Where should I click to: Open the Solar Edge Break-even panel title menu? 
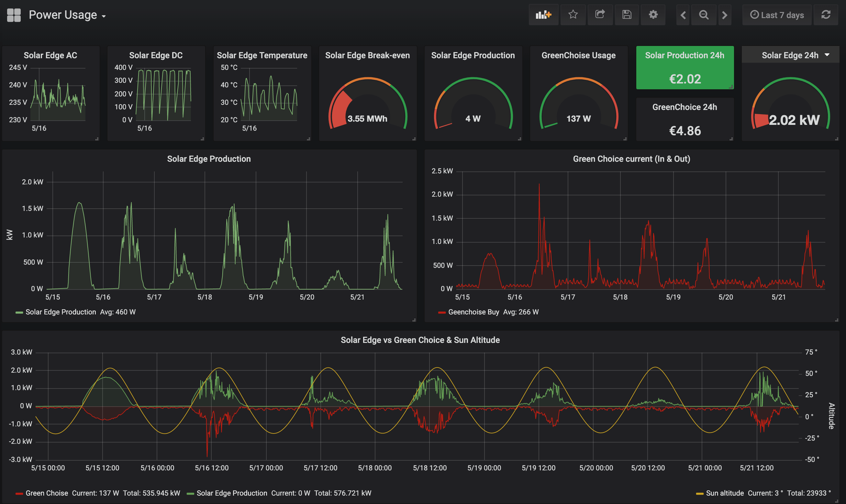(x=367, y=55)
